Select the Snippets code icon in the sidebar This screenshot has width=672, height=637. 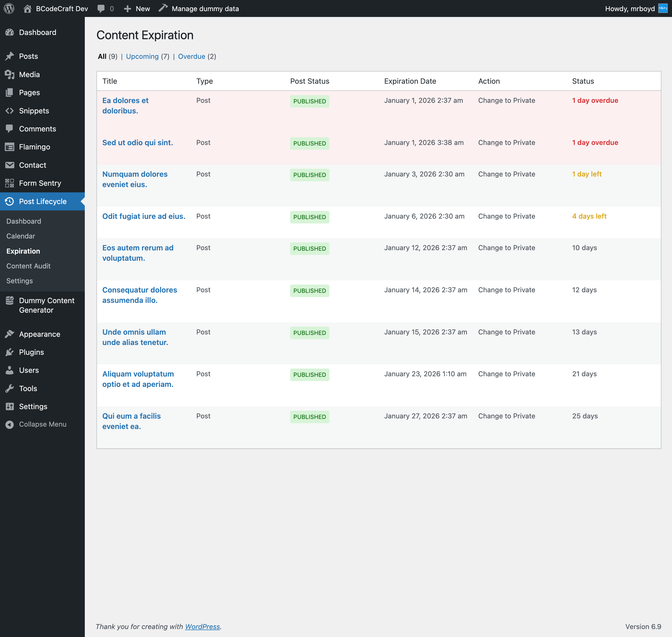10,111
